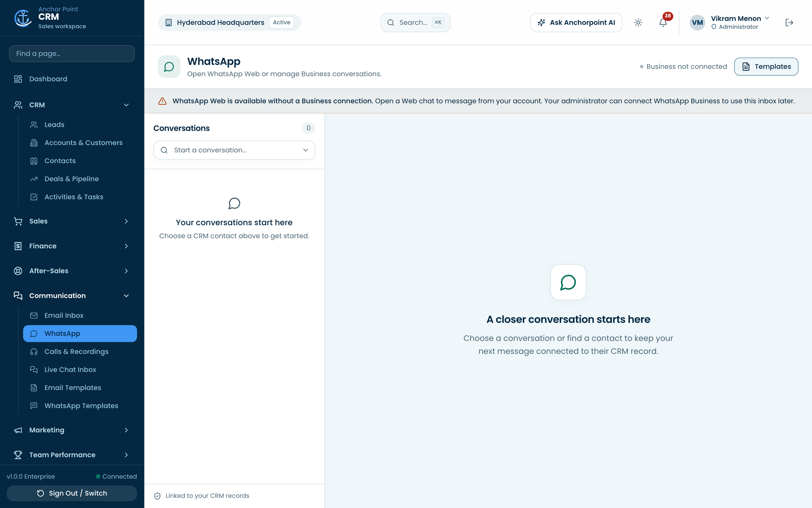This screenshot has height=508, width=812.
Task: Open WhatsApp Templates in sidebar
Action: pos(80,406)
